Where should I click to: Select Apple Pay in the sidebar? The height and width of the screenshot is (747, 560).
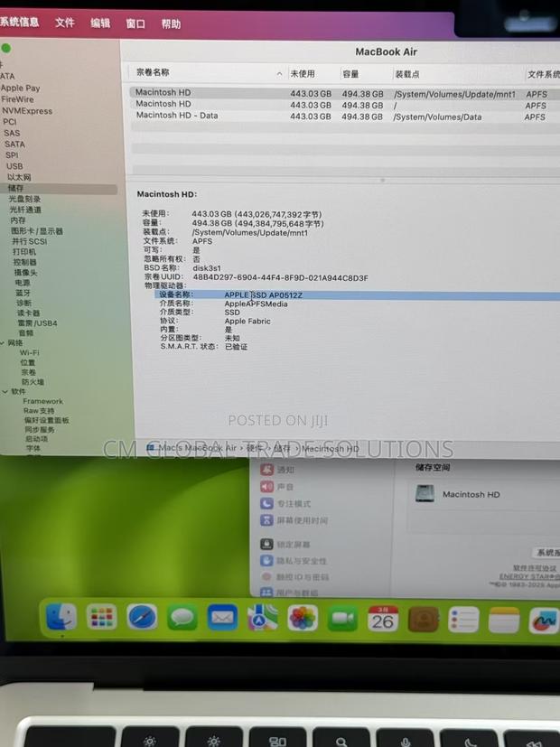pos(21,88)
